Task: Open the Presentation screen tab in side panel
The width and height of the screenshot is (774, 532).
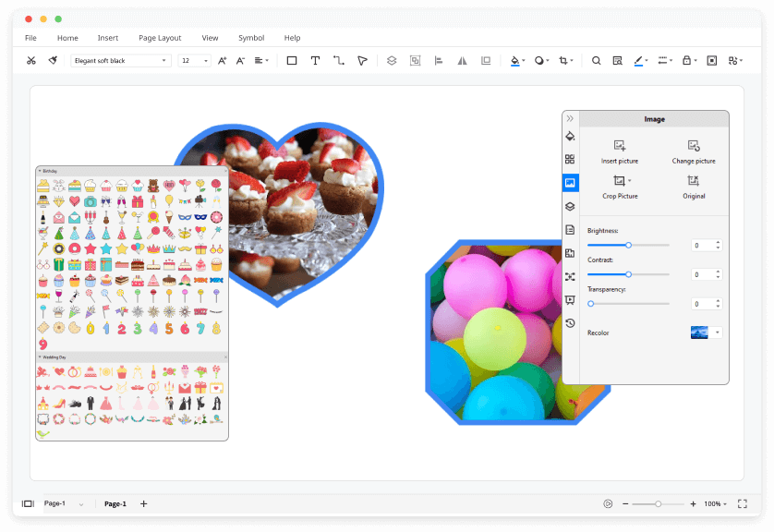Action: pyautogui.click(x=570, y=300)
